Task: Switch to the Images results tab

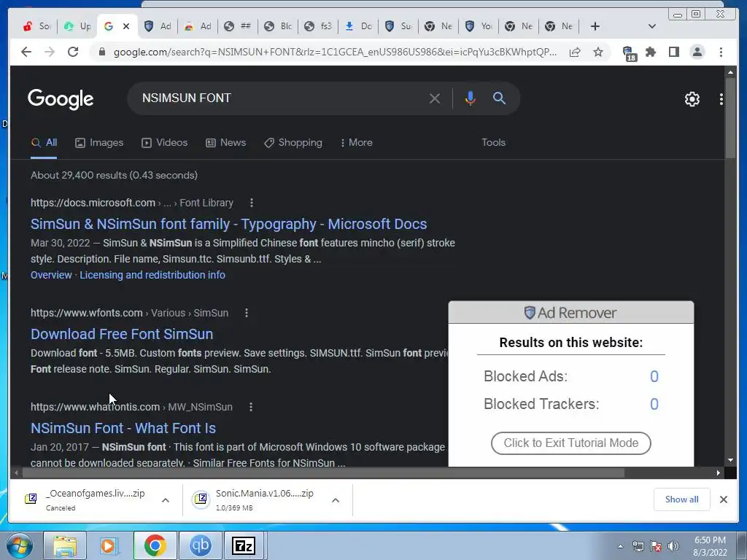Action: (99, 142)
